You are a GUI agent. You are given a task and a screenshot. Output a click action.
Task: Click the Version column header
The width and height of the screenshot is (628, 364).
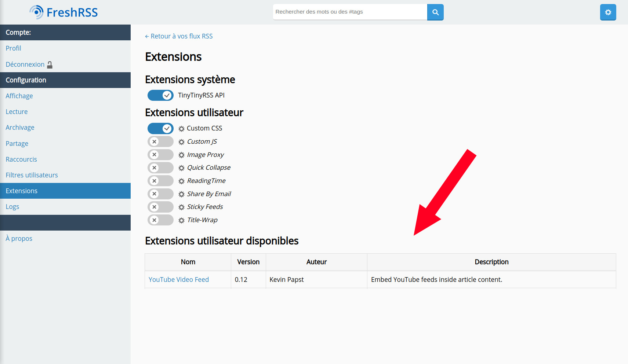click(x=248, y=262)
